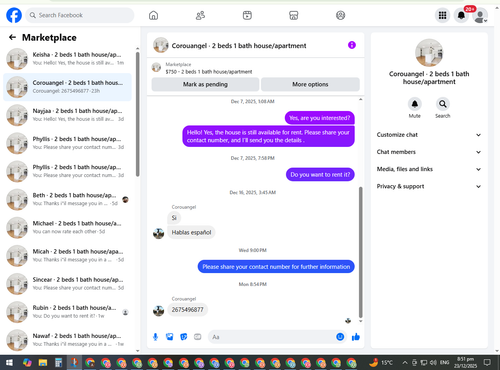Image resolution: width=500 pixels, height=370 pixels.
Task: Click the 'Si' message bubble
Action: pyautogui.click(x=174, y=218)
